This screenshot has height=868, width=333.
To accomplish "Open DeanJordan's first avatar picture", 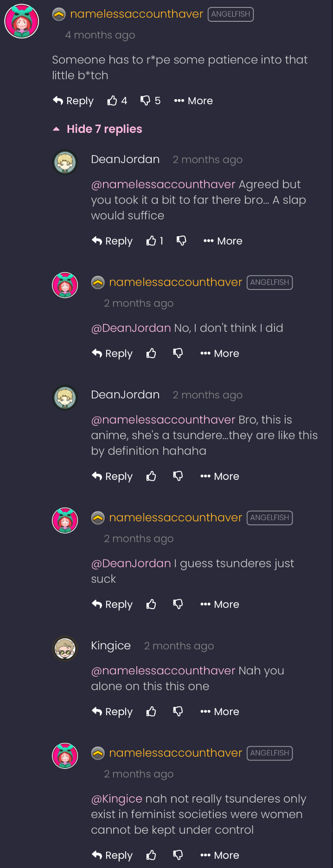I will (x=65, y=162).
